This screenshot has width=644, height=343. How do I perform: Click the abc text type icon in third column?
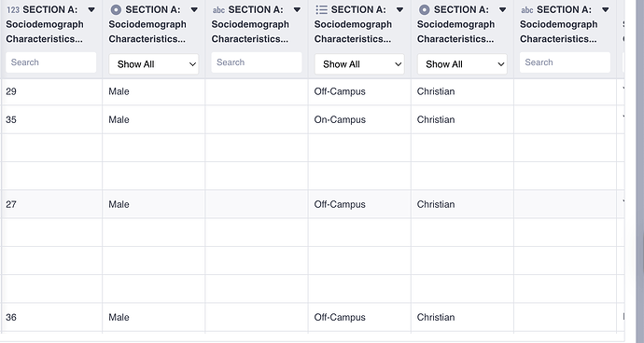pos(218,10)
